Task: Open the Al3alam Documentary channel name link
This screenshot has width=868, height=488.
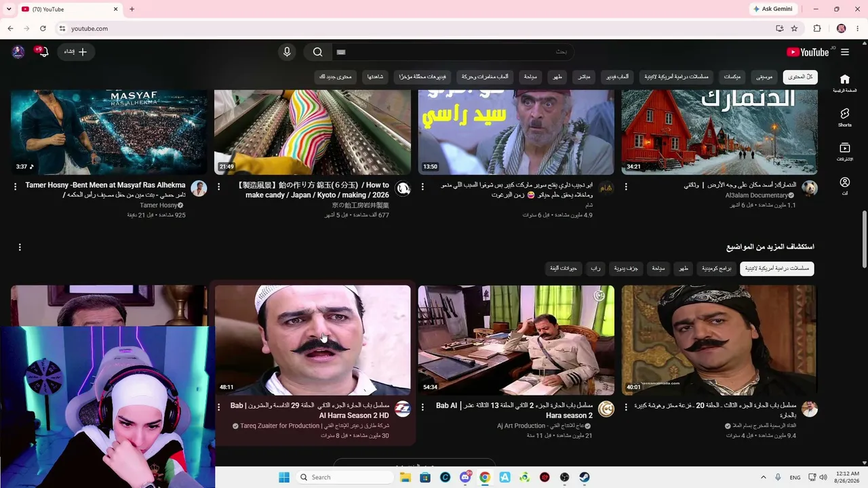Action: (756, 195)
